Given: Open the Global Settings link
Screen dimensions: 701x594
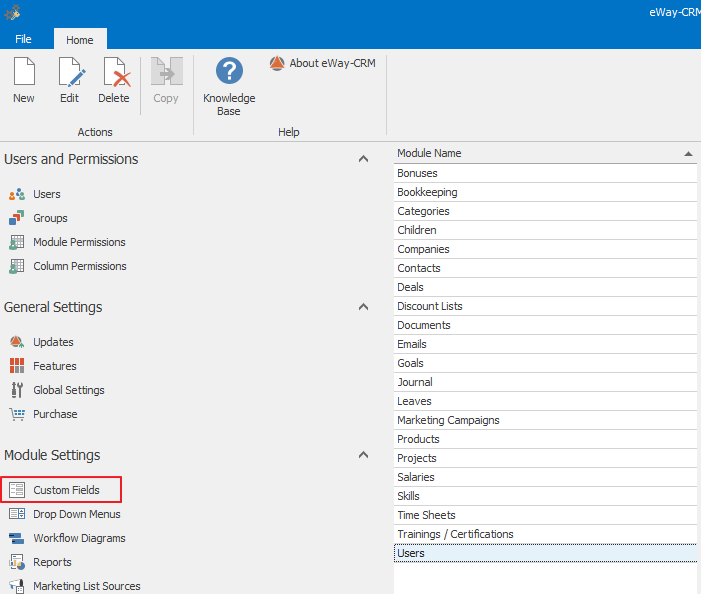Looking at the screenshot, I should coord(69,390).
